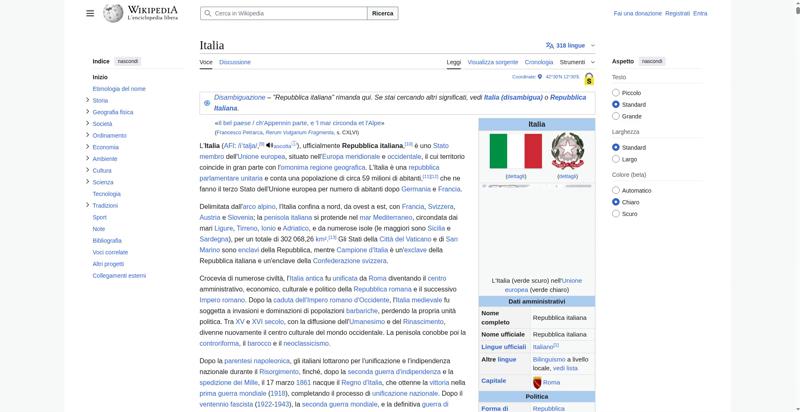The width and height of the screenshot is (800, 412).
Task: Choose the Scuro color theme
Action: (x=616, y=213)
